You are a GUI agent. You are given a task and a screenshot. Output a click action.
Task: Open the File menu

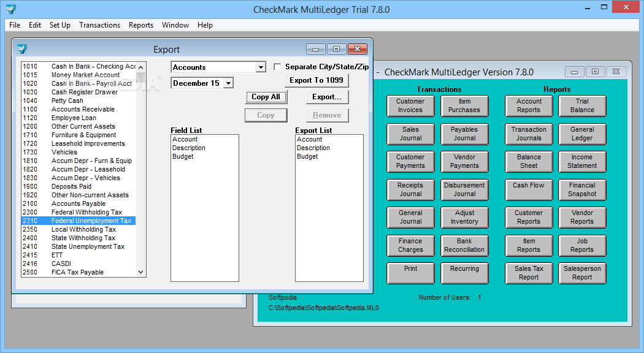(x=15, y=25)
